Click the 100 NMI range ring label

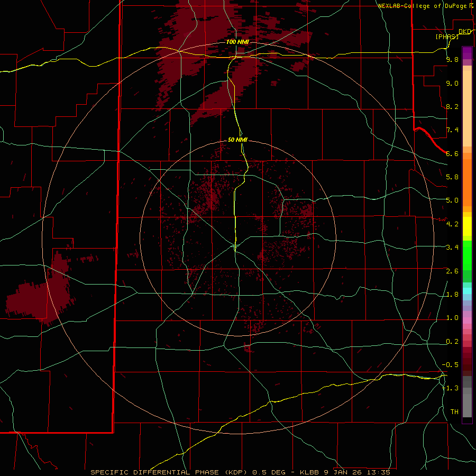pyautogui.click(x=237, y=42)
